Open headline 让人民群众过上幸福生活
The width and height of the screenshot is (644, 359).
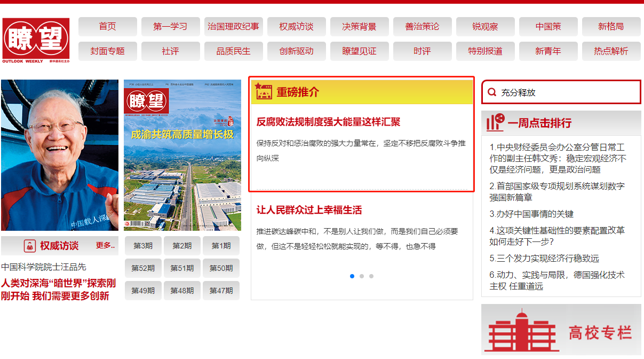pos(309,210)
